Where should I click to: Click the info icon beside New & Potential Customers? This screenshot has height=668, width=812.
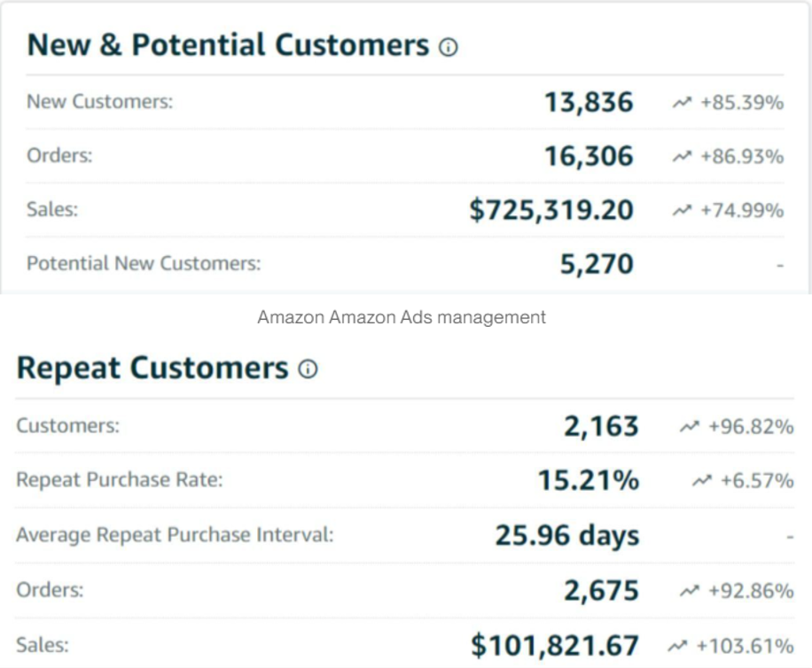click(449, 47)
